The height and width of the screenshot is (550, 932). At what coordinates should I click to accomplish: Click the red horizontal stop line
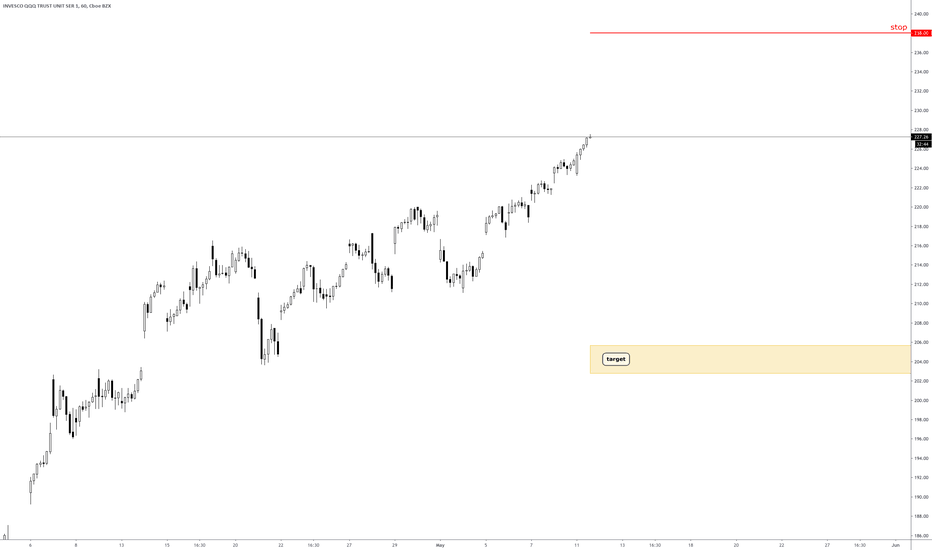[x=750, y=33]
